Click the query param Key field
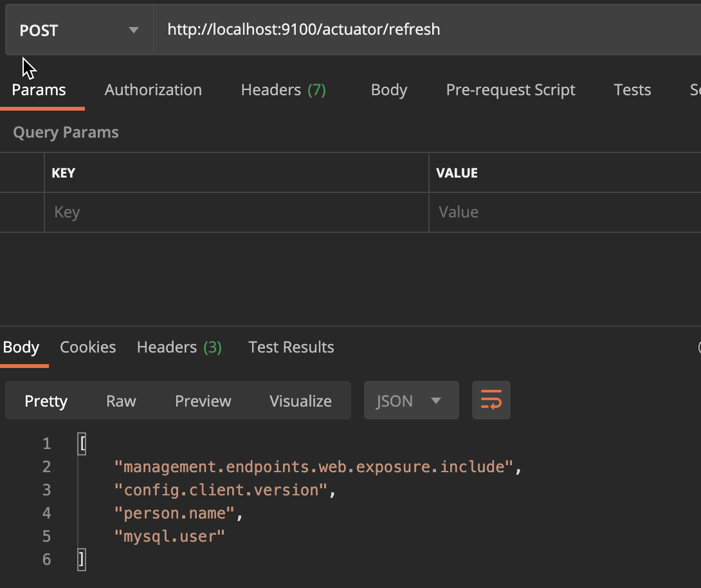This screenshot has width=701, height=588. point(235,212)
